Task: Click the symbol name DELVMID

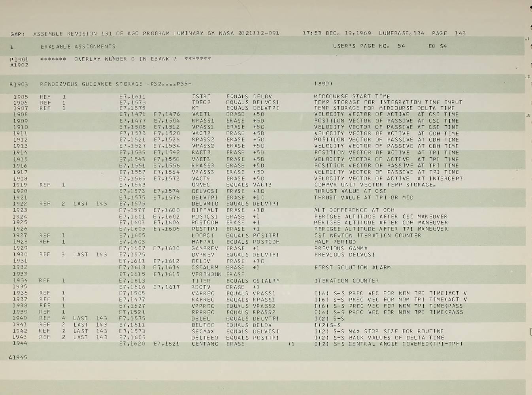Action: click(205, 204)
